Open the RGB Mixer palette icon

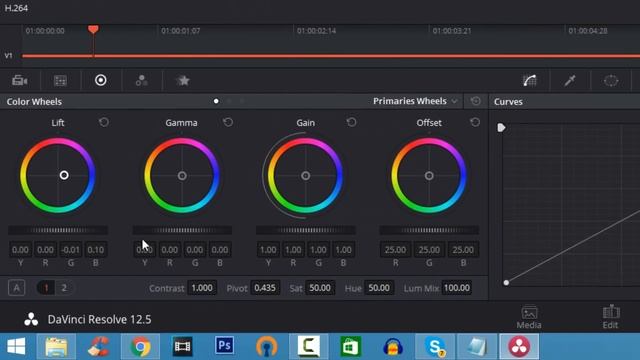click(x=142, y=80)
